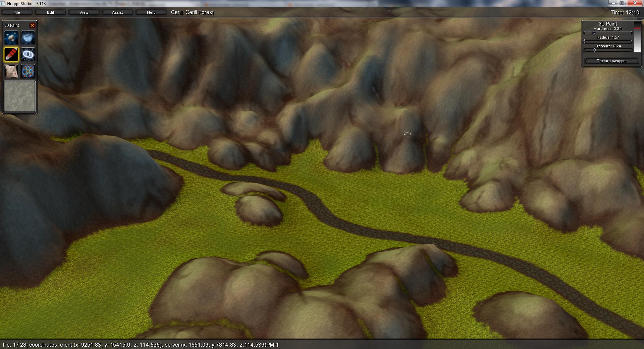
Task: Select the impassable flags net icon
Action: 28,71
